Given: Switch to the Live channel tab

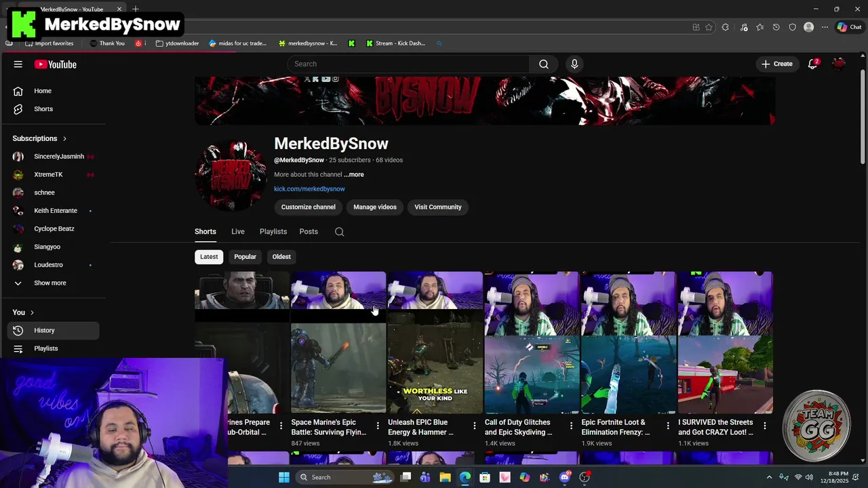Looking at the screenshot, I should 237,232.
